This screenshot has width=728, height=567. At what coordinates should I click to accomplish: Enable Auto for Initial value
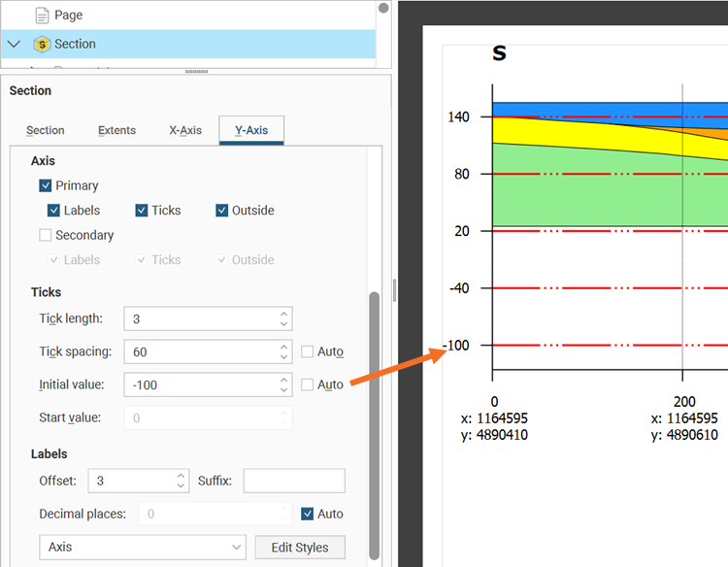[308, 384]
